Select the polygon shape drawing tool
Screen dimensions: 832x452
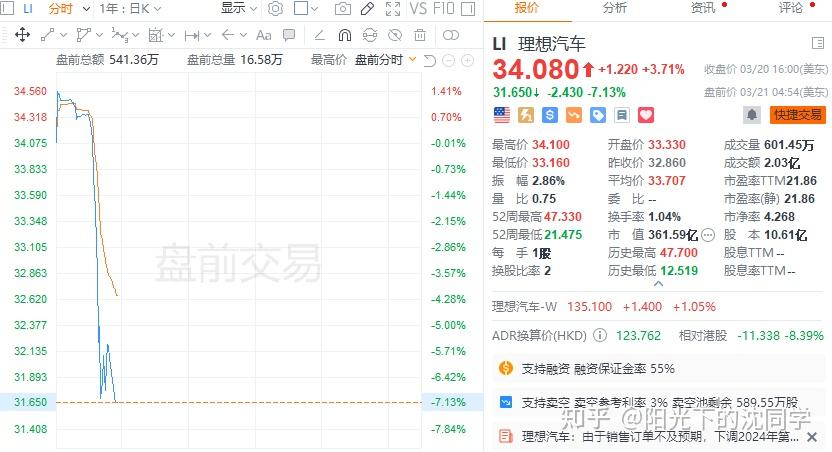click(x=83, y=36)
